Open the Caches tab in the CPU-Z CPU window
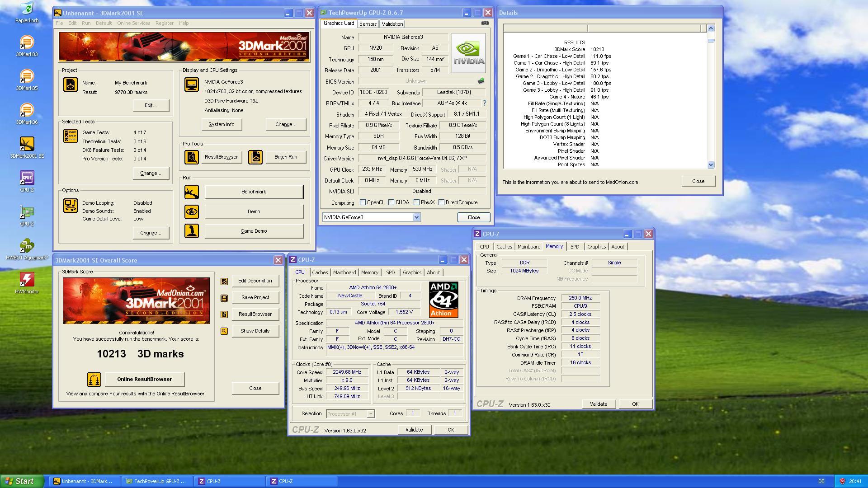 tap(320, 272)
